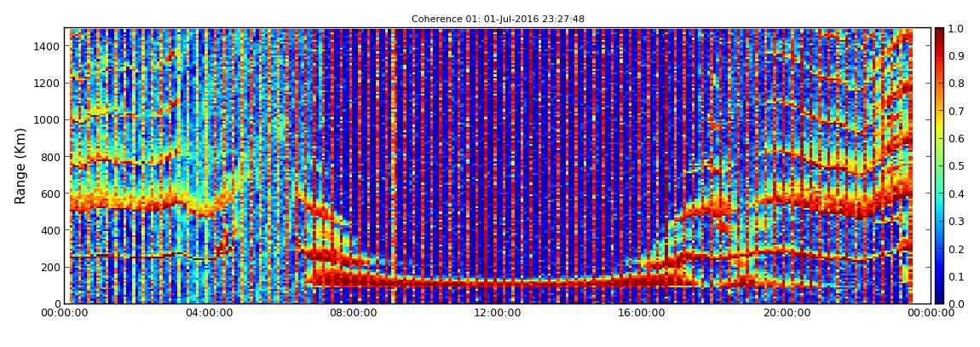Click the 0.6 label on the colorbar
The image size is (980, 347).
click(955, 139)
